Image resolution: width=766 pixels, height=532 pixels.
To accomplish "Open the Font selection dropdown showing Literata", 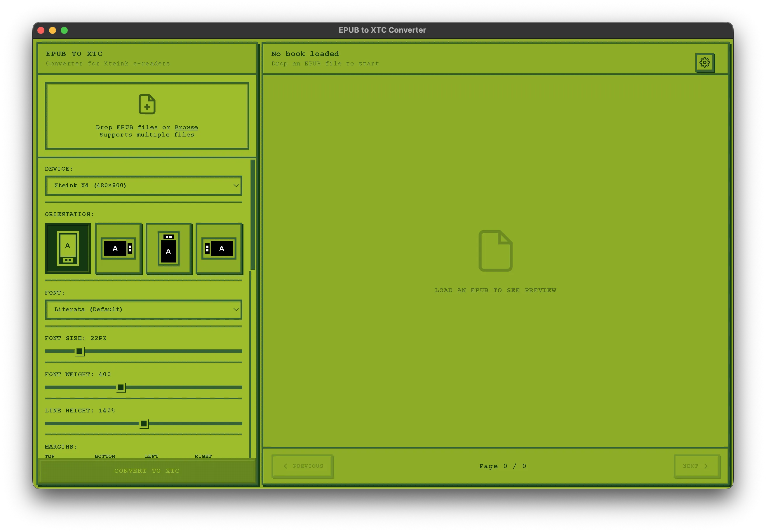I will click(x=143, y=310).
